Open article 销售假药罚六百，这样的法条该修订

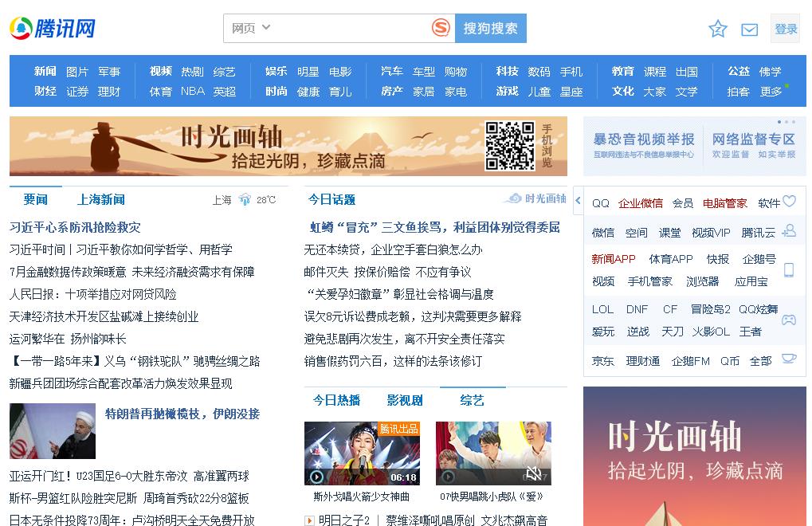tap(393, 361)
